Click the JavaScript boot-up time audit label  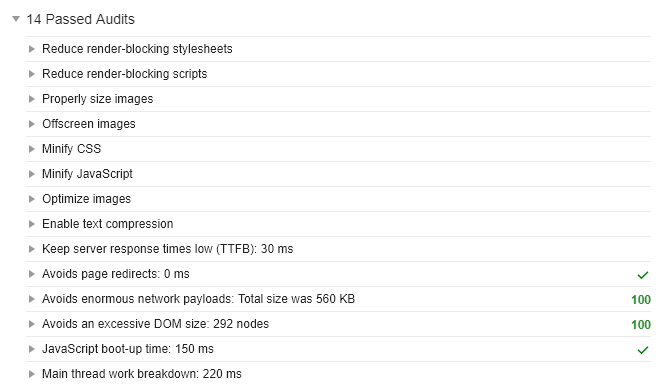click(128, 349)
